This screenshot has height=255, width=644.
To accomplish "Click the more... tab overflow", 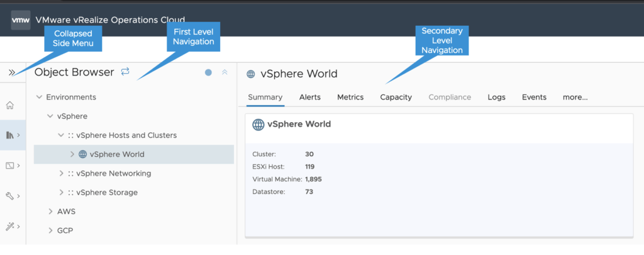I will click(x=575, y=97).
